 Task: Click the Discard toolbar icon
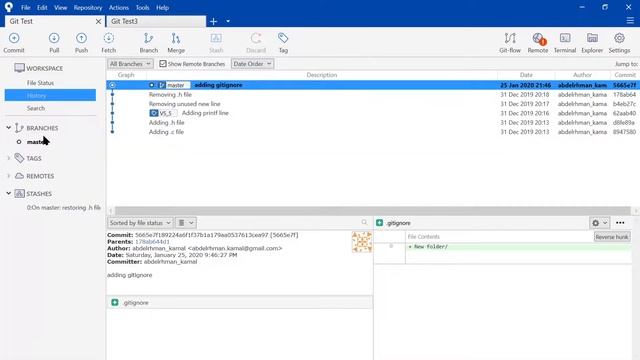click(256, 43)
